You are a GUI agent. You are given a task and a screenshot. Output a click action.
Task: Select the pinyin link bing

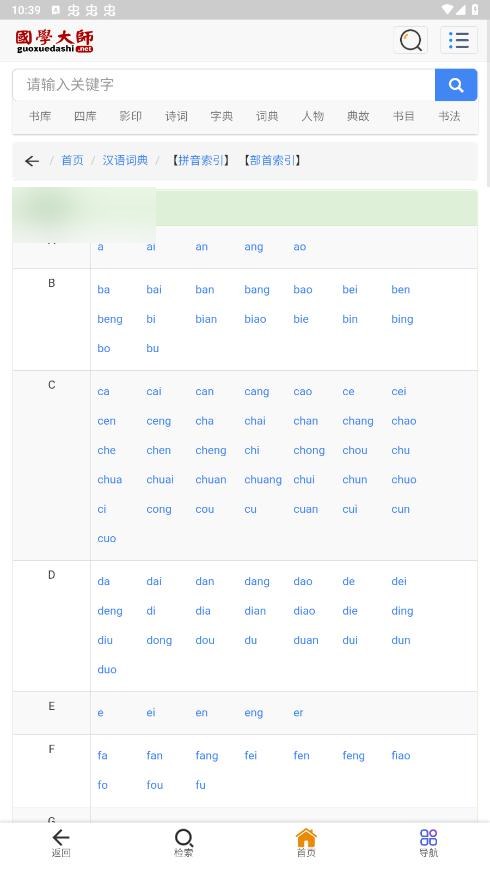click(402, 319)
